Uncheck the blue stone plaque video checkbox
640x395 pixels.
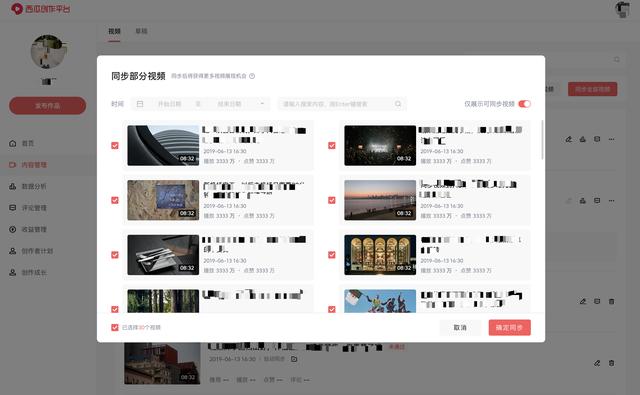click(x=115, y=200)
